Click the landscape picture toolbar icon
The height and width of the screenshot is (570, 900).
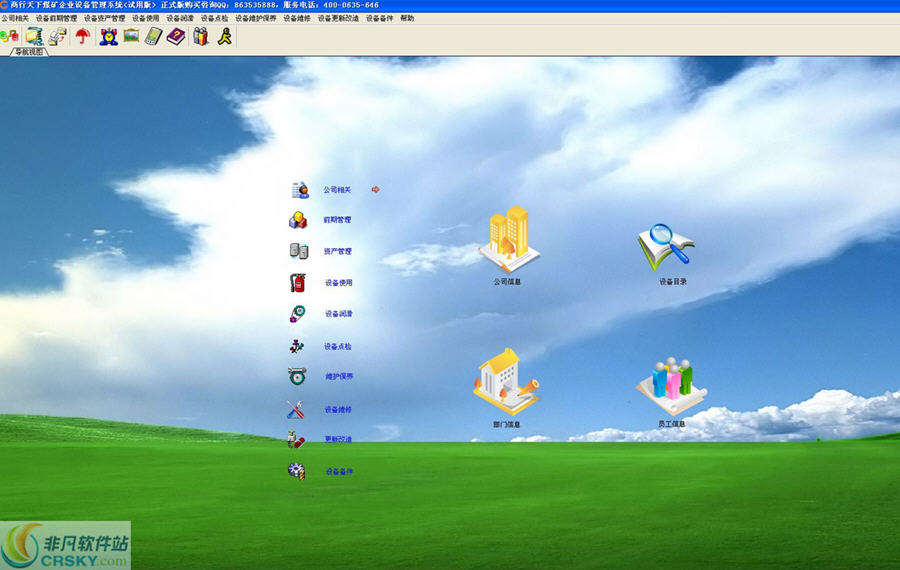tap(131, 36)
